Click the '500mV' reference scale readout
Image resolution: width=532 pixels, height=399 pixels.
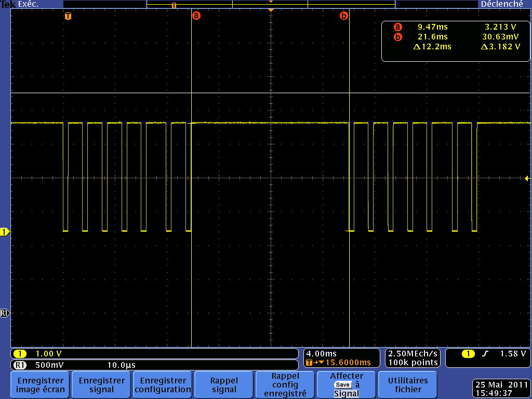click(49, 365)
